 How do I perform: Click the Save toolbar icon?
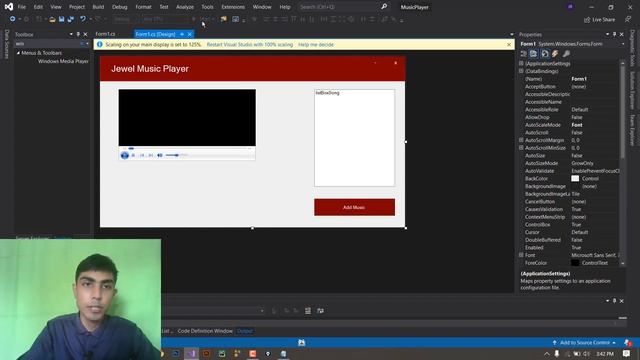click(62, 19)
